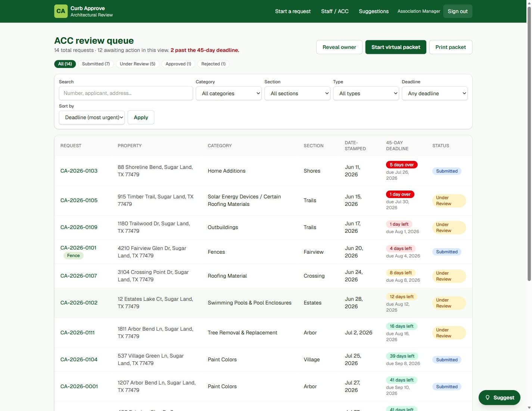Screen dimensions: 532x411
Task: Click Tree Removal & Replacement cell
Action: point(242,333)
